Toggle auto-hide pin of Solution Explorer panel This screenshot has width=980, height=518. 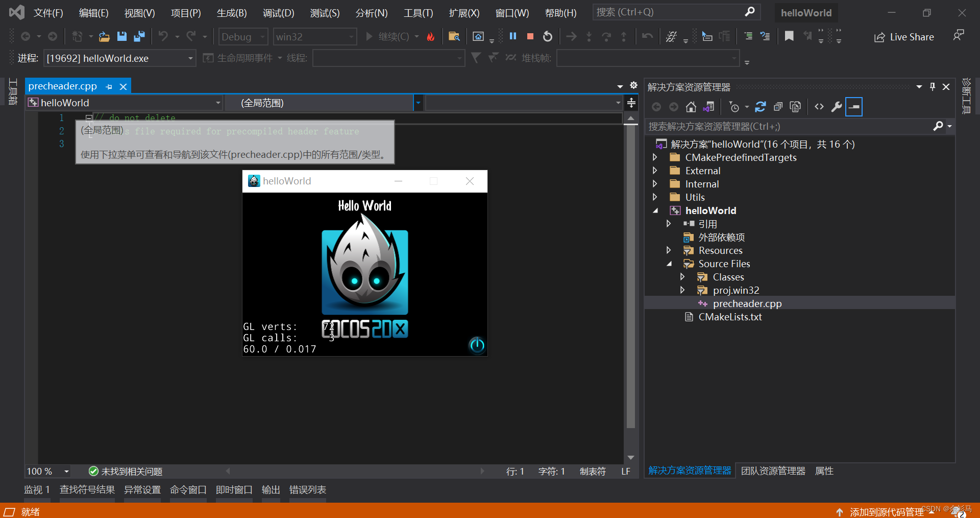933,87
